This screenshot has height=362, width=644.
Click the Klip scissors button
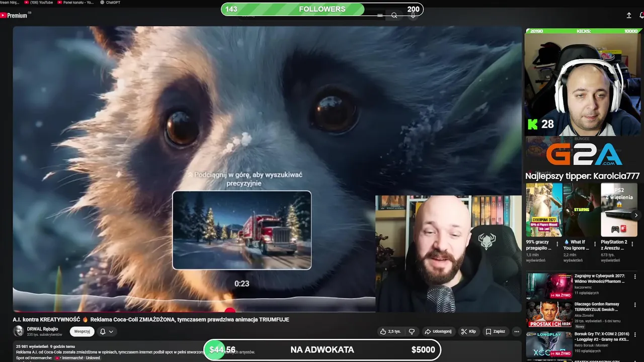468,332
